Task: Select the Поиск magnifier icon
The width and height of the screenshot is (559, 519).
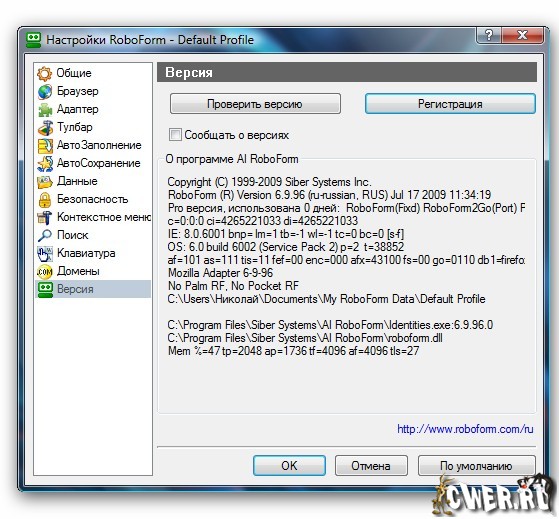Action: pos(45,235)
